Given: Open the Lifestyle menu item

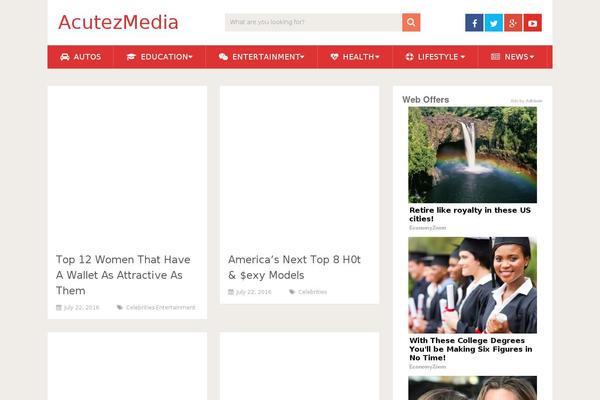Looking at the screenshot, I should 435,57.
